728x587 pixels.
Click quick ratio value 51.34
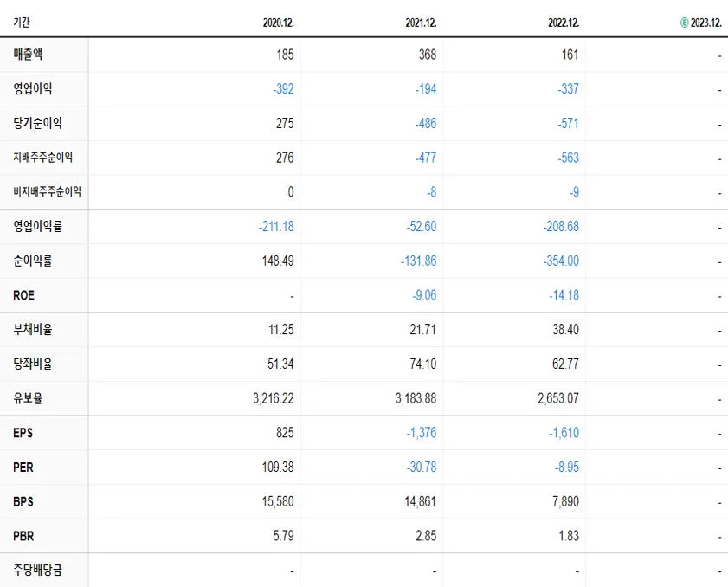coord(280,364)
